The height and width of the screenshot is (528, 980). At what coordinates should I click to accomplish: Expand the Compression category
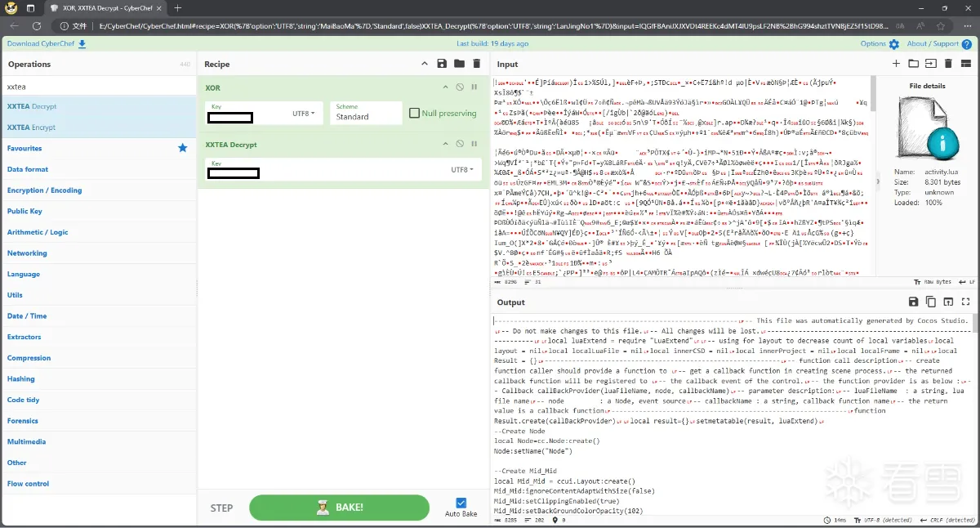click(x=98, y=358)
